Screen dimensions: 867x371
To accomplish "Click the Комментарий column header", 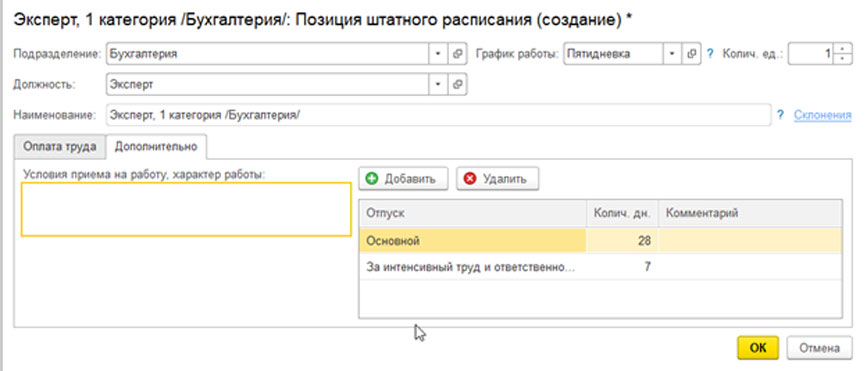I will [x=750, y=213].
